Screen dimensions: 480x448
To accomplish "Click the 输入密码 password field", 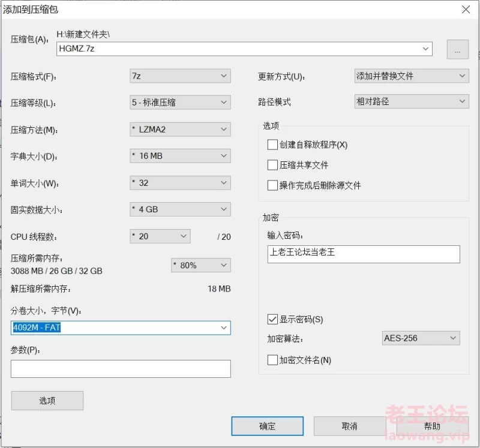I will click(364, 254).
